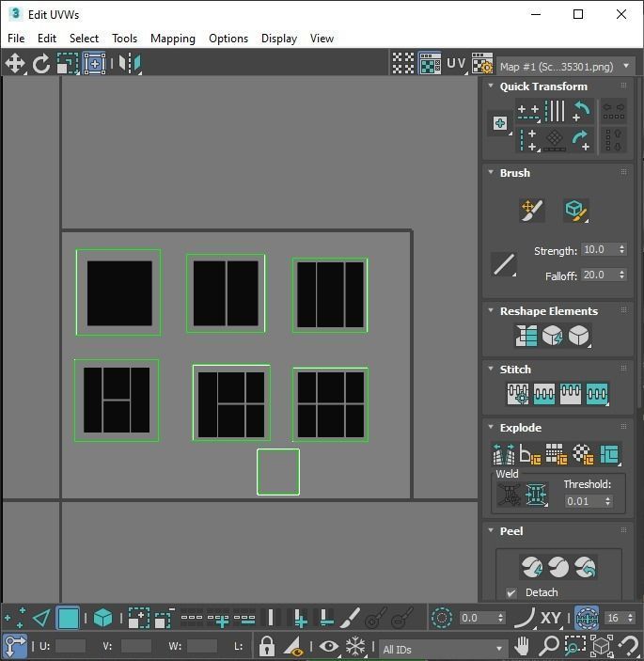Activate the Freeform mode tool
Screen dimensions: 644x661
pos(94,64)
